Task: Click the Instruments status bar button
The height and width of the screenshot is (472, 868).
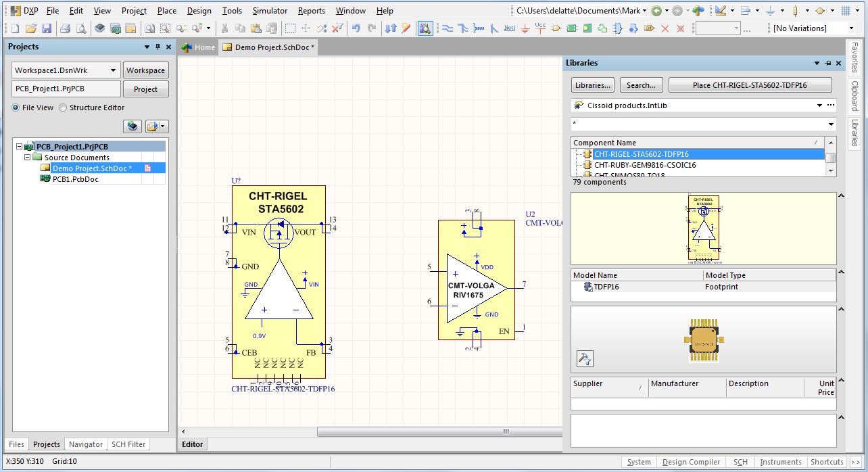Action: pos(780,462)
